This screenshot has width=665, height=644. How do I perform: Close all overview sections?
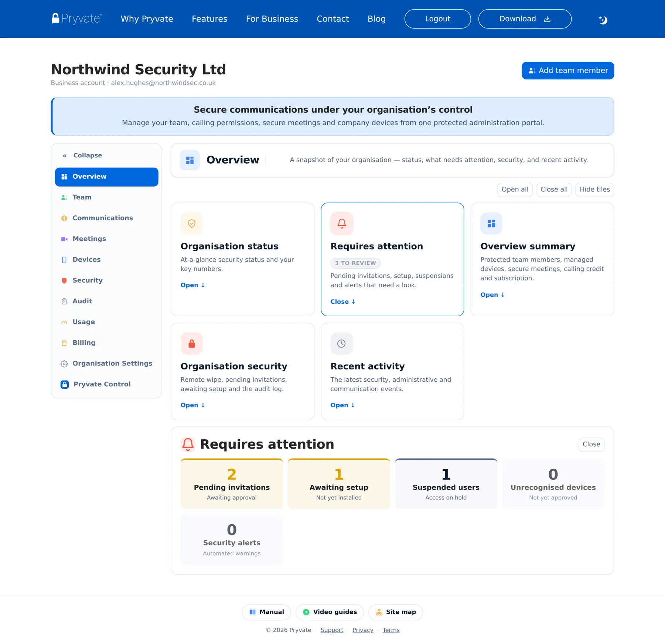click(554, 190)
